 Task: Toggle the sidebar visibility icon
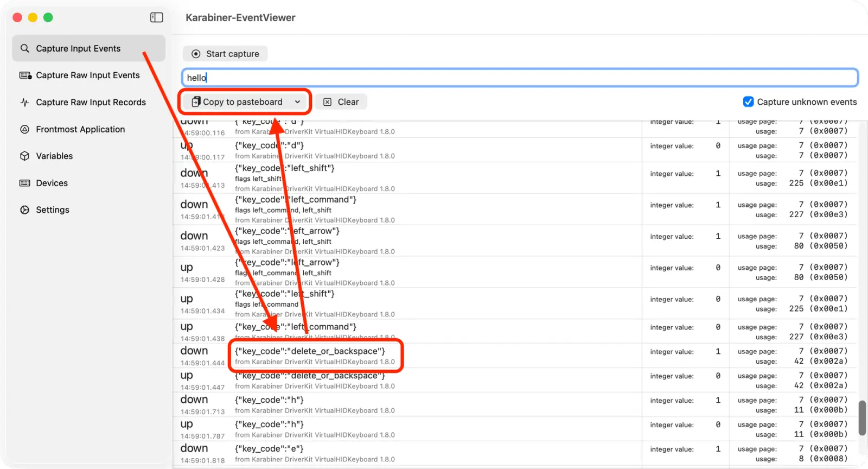click(156, 17)
